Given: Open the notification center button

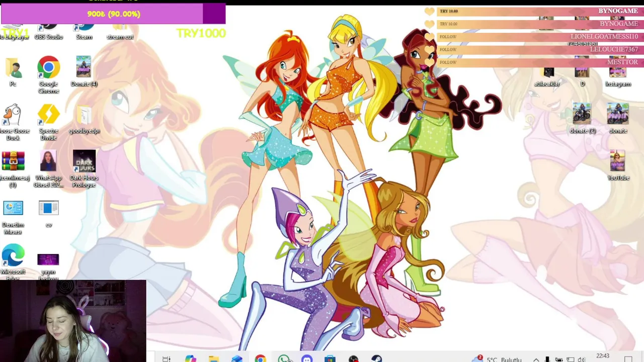Looking at the screenshot, I should (x=628, y=359).
